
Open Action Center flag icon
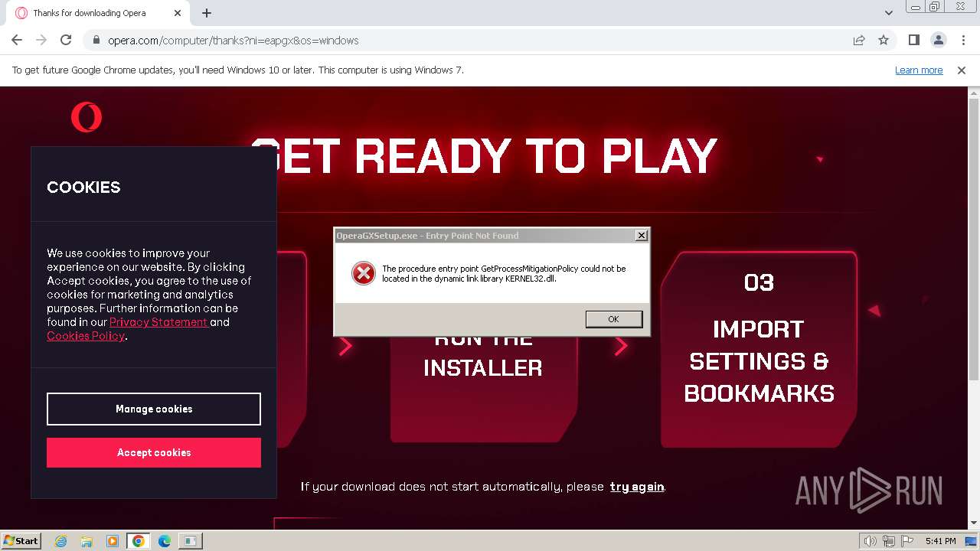point(906,541)
